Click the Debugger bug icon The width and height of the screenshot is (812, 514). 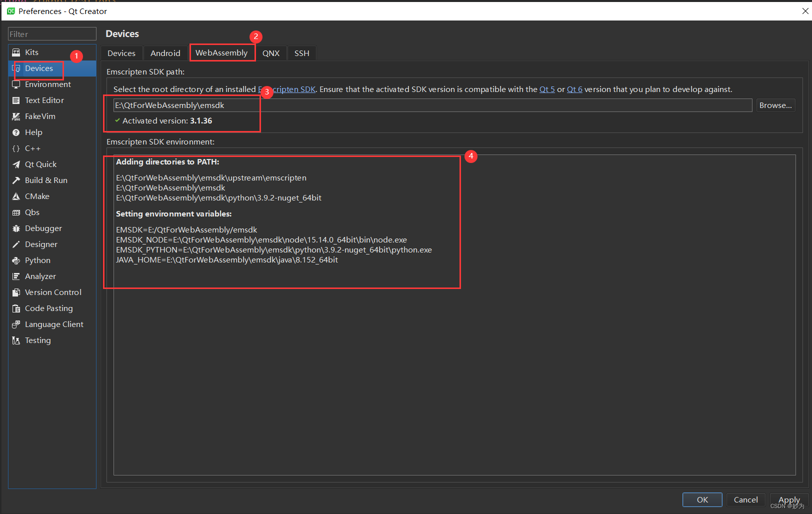pyautogui.click(x=16, y=228)
